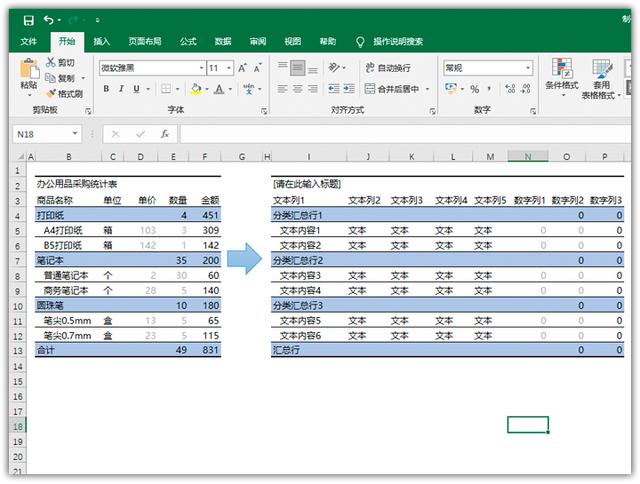This screenshot has height=484, width=640.
Task: Expand the paste options arrow
Action: 29,95
